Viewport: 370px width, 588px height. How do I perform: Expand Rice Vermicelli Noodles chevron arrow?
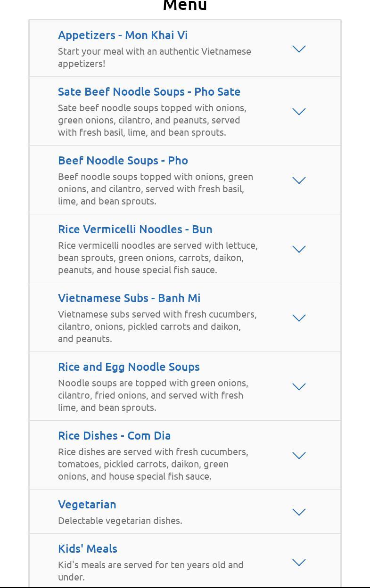(299, 249)
